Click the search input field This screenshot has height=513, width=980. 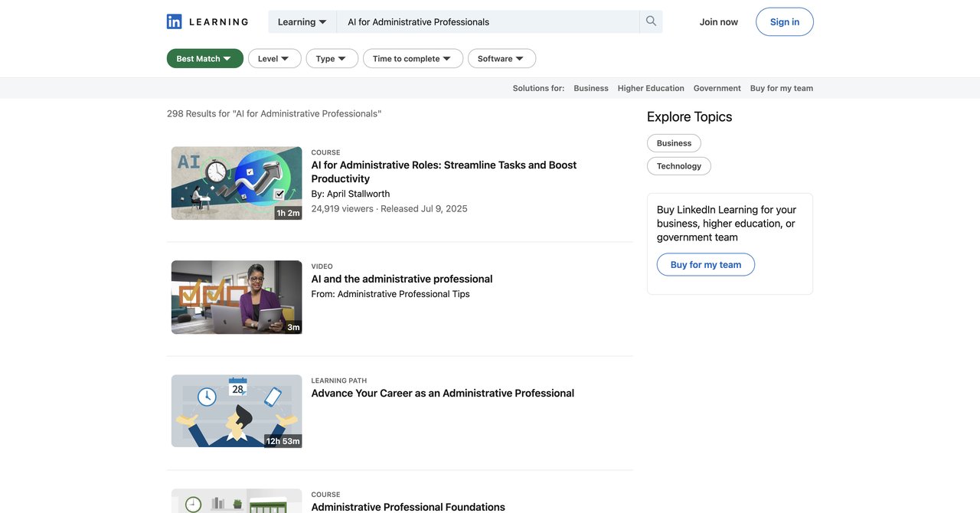tap(488, 21)
